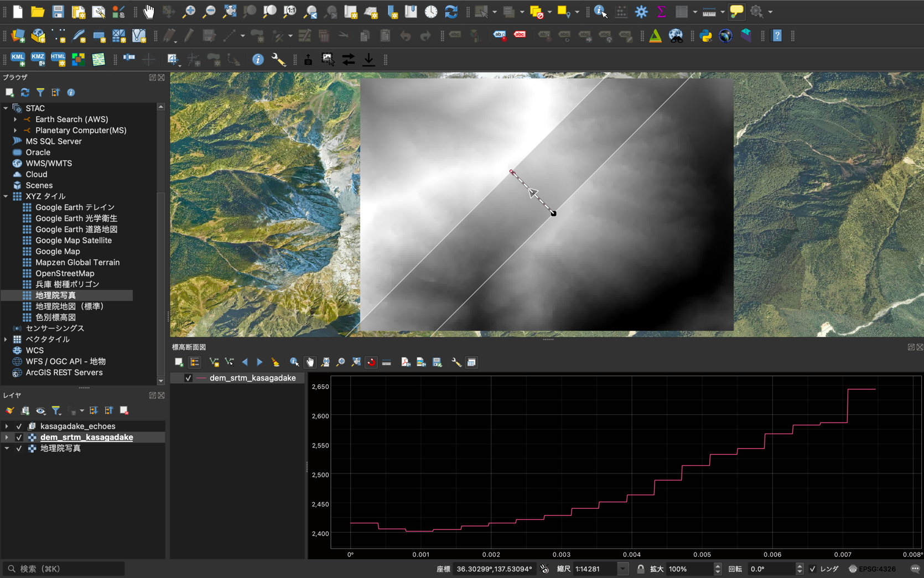This screenshot has height=578, width=924.
Task: Toggle the map tips balloon
Action: (x=736, y=12)
